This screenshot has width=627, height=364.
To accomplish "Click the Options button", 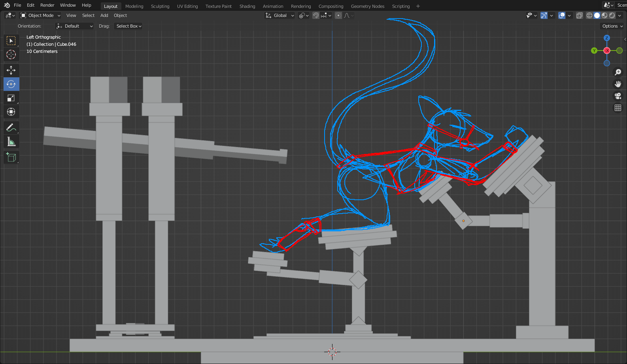I will coord(612,26).
